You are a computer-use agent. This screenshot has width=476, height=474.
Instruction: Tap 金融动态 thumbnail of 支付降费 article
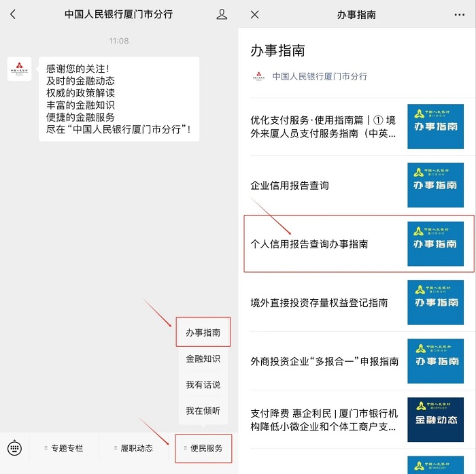click(435, 420)
